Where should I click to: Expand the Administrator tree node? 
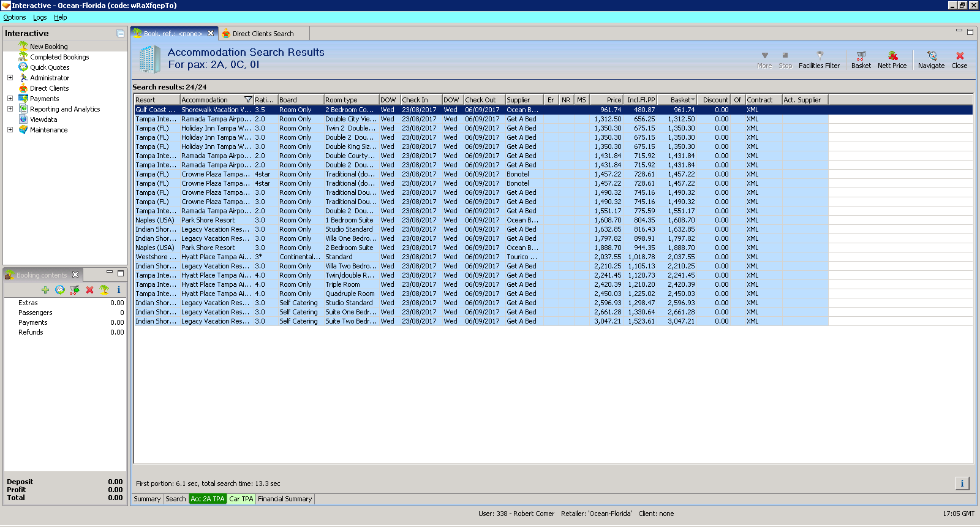coord(10,78)
